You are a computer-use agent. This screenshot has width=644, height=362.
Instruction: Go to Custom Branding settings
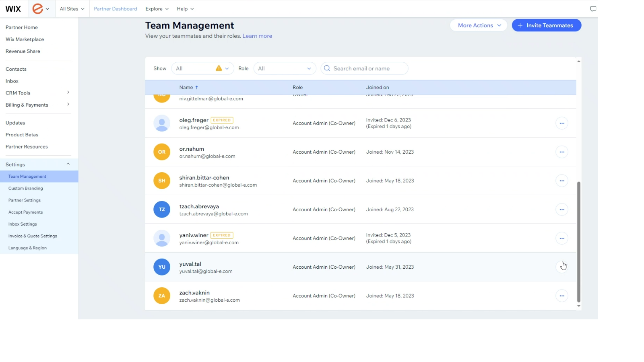point(26,188)
